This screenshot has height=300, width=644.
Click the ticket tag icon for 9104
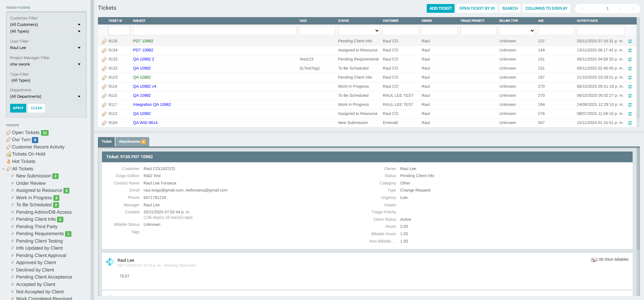104,123
